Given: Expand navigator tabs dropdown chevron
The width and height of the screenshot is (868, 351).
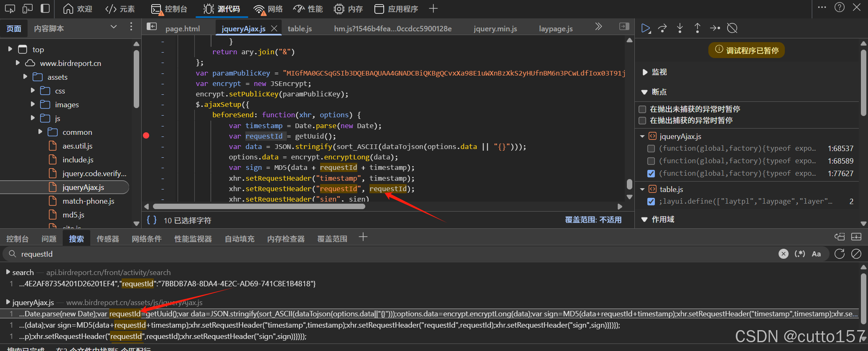Looking at the screenshot, I should click(114, 27).
